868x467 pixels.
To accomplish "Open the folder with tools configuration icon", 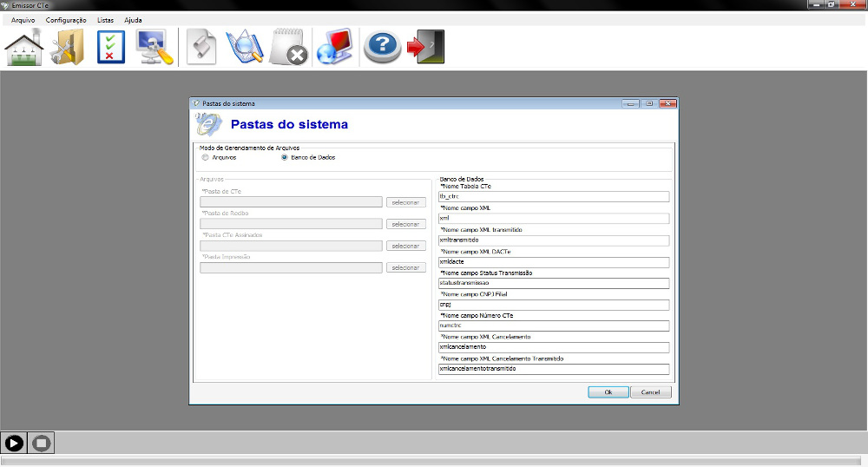I will [x=67, y=47].
